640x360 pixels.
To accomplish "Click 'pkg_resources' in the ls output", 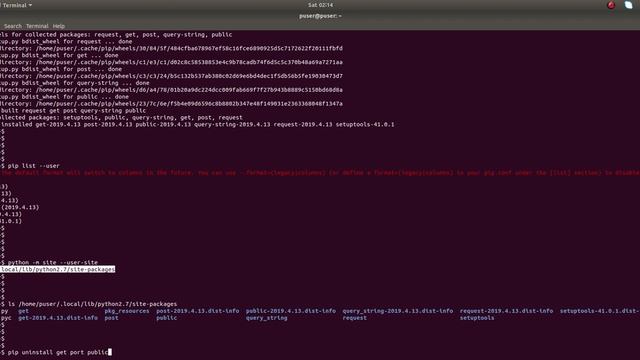I will pos(127,311).
